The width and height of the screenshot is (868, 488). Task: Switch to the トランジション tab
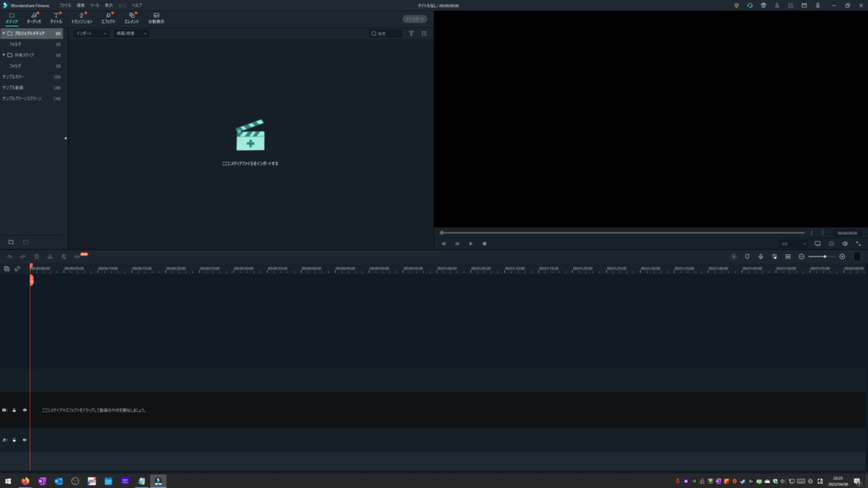[x=81, y=17]
